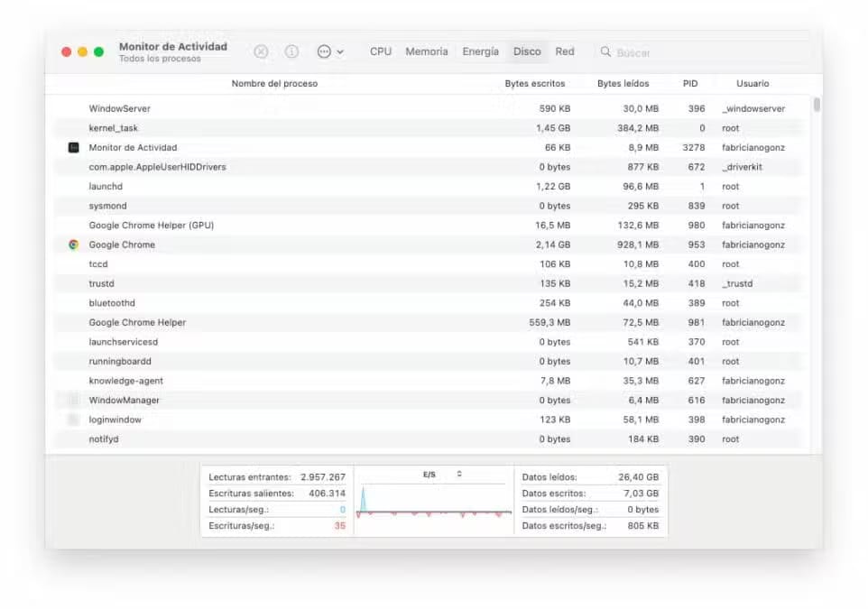
Task: Click the green full-screen window button
Action: coord(98,52)
